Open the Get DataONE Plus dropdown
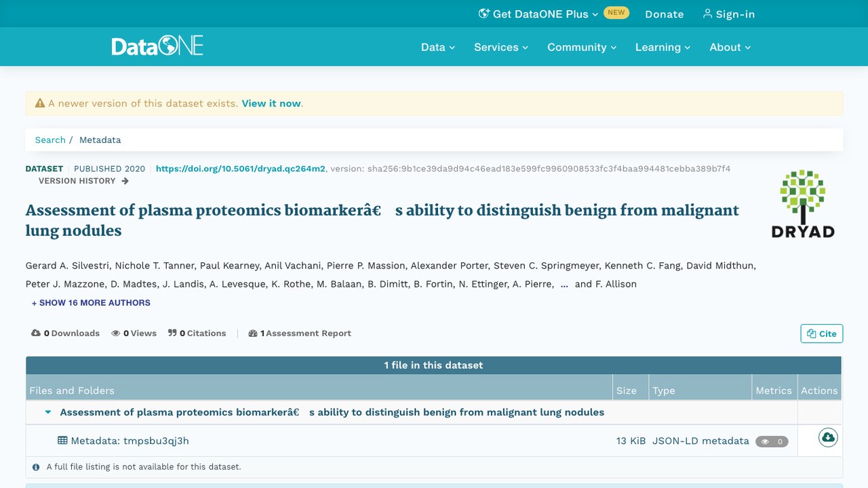This screenshot has height=488, width=868. coord(538,14)
